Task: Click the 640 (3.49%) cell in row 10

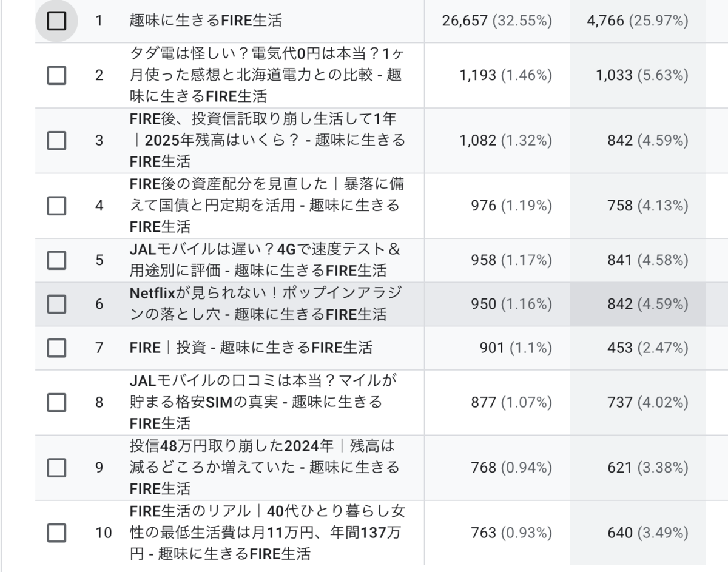Action: tap(648, 533)
